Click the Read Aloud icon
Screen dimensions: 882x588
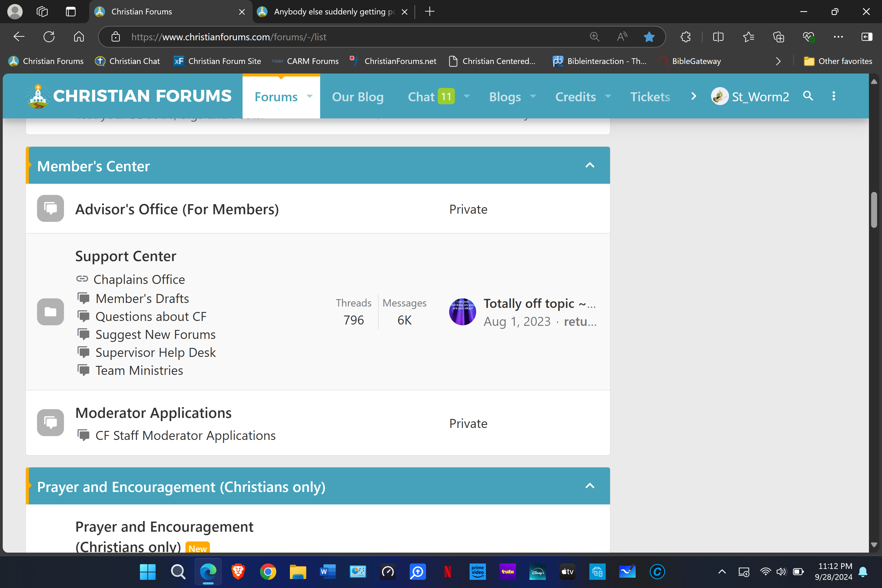(622, 37)
